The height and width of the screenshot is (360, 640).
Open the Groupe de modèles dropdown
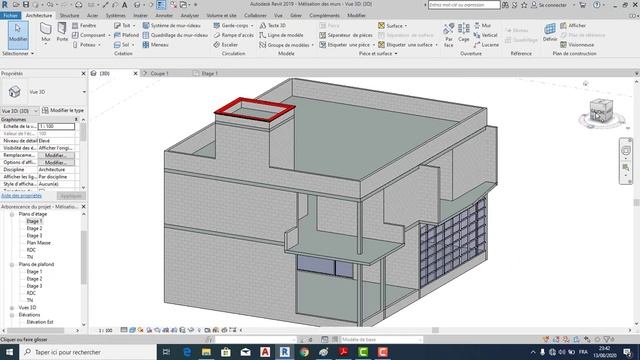tap(312, 45)
